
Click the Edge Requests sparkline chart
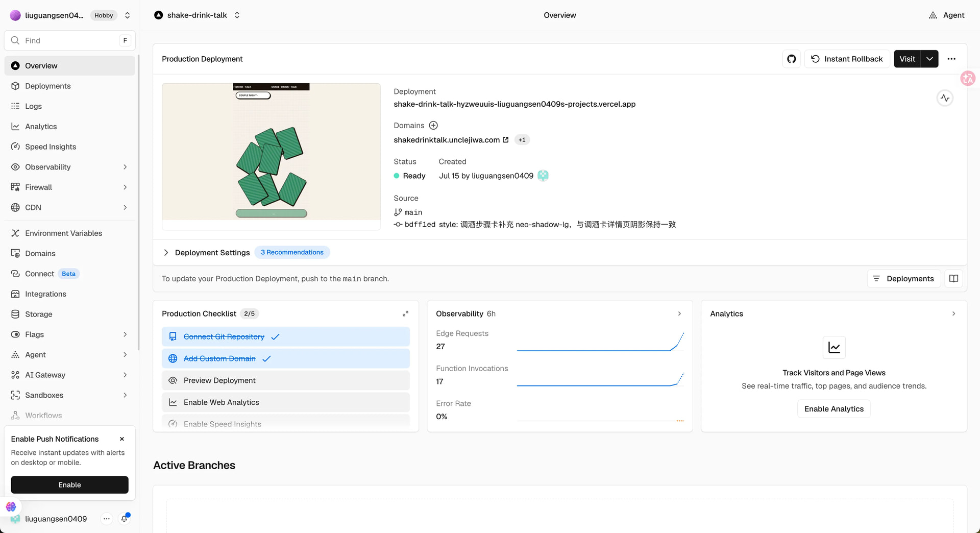pos(600,342)
